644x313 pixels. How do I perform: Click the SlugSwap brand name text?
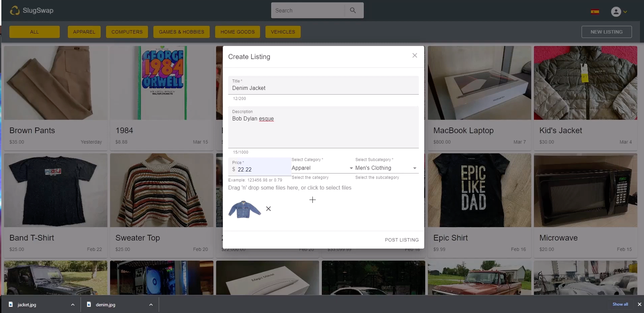click(38, 10)
